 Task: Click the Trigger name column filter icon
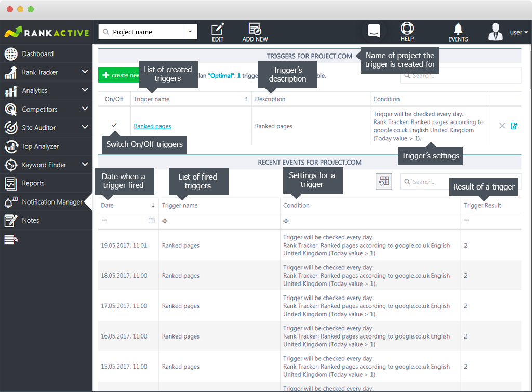point(165,221)
